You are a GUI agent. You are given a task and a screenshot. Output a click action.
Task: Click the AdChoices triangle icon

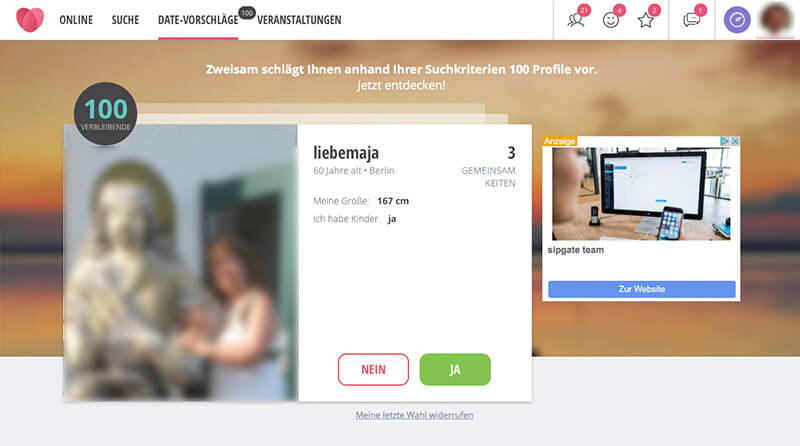point(724,141)
